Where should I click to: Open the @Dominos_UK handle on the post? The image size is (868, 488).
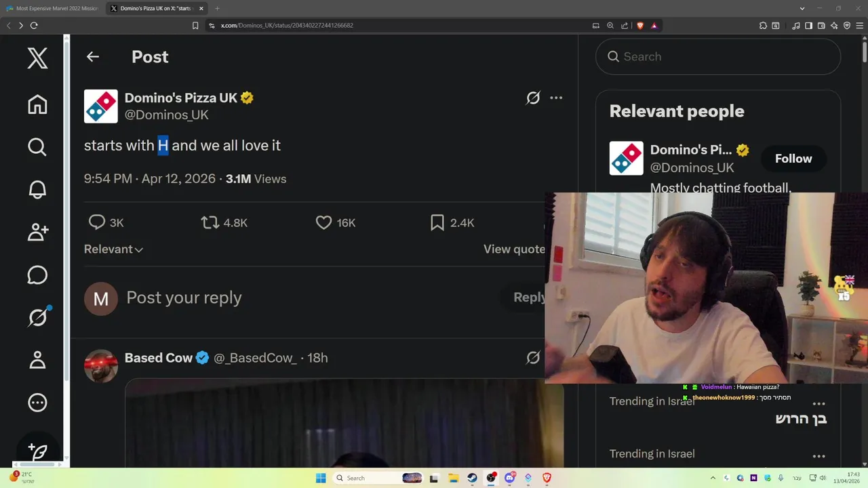point(167,115)
